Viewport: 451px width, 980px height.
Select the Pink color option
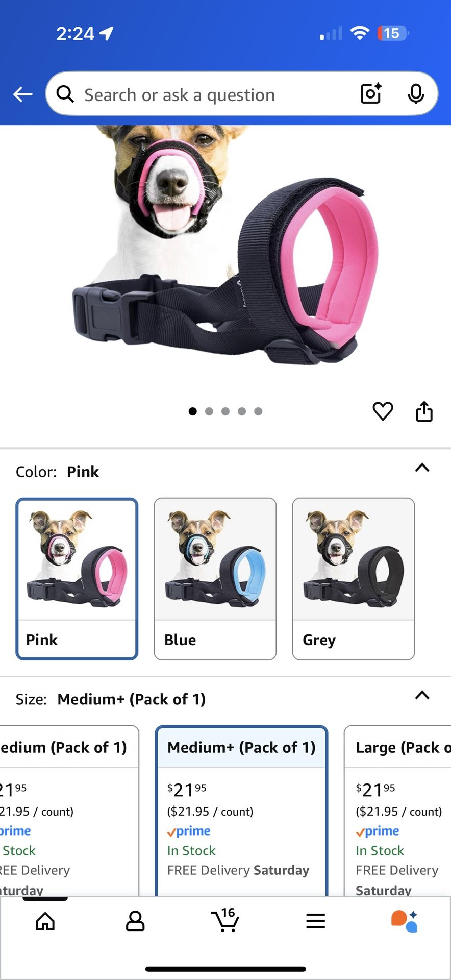click(x=77, y=579)
